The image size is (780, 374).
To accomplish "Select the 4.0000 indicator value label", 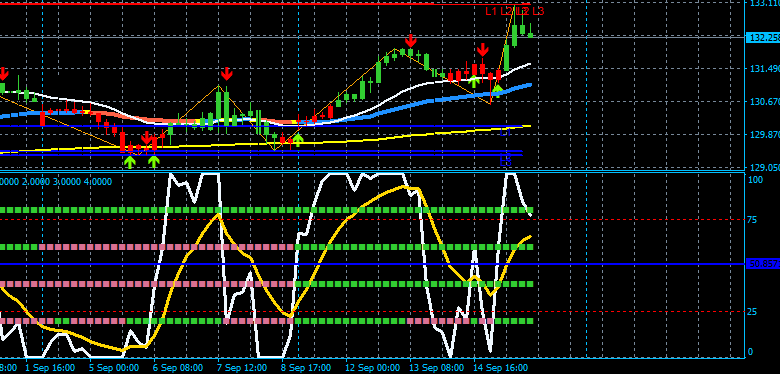I will coord(98,182).
